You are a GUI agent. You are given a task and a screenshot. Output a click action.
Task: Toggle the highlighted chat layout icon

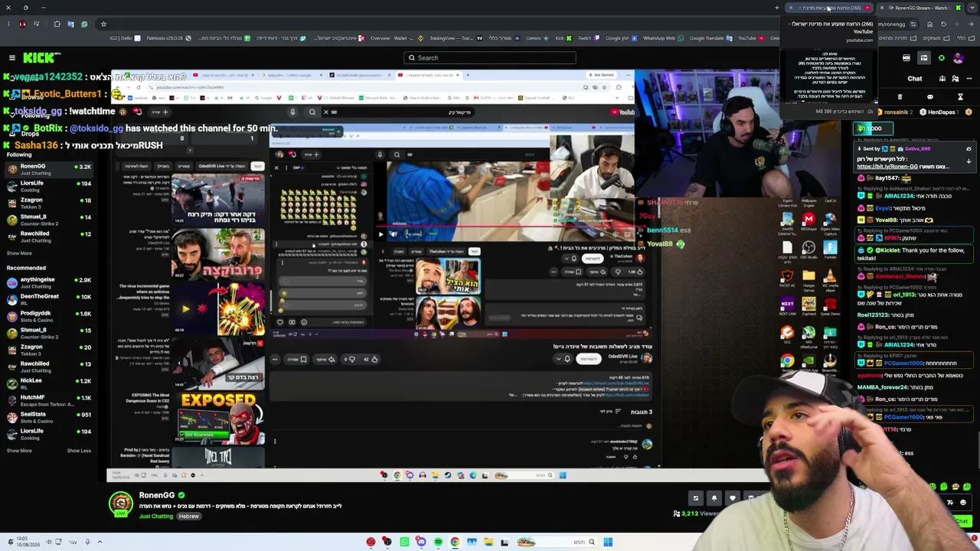[x=924, y=57]
